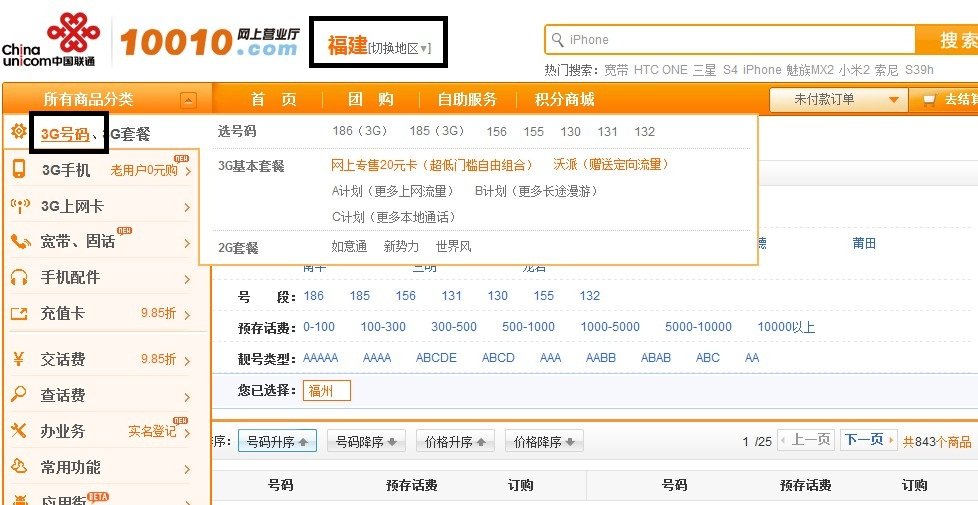978x505 pixels.
Task: Click the disabled 上一页 button
Action: tap(806, 440)
